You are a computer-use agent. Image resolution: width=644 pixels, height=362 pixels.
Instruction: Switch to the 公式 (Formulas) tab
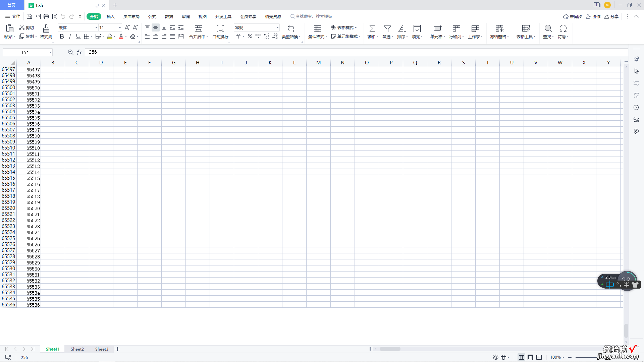tap(152, 16)
